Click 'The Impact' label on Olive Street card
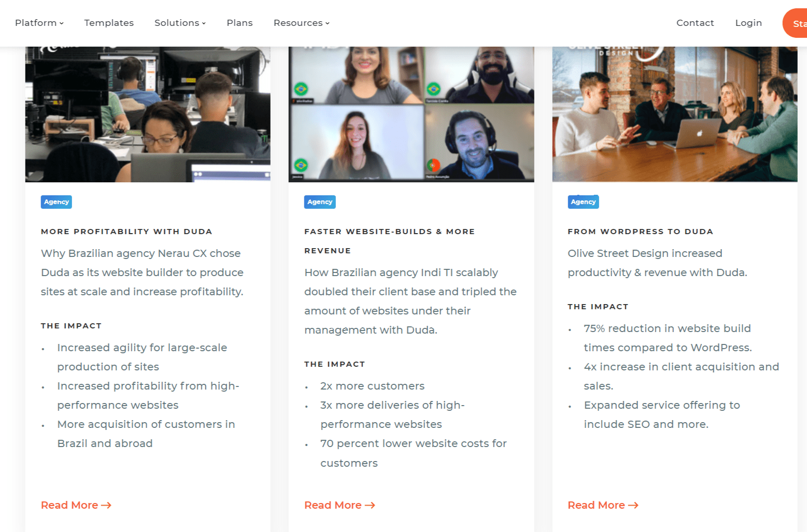 coord(598,307)
